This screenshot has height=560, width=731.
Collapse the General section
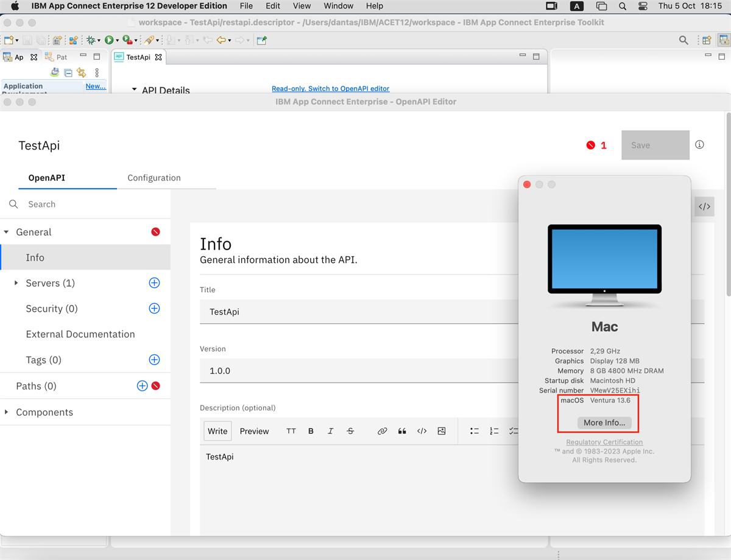pos(7,232)
